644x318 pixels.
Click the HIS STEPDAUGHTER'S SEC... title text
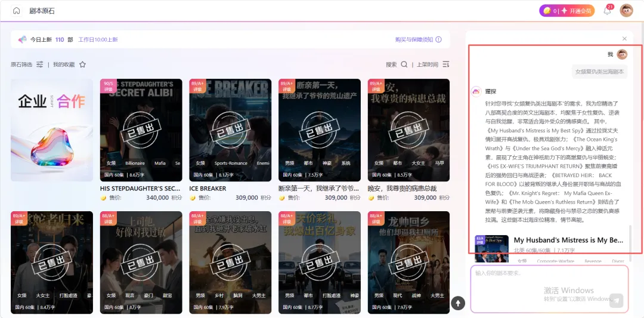pyautogui.click(x=140, y=189)
